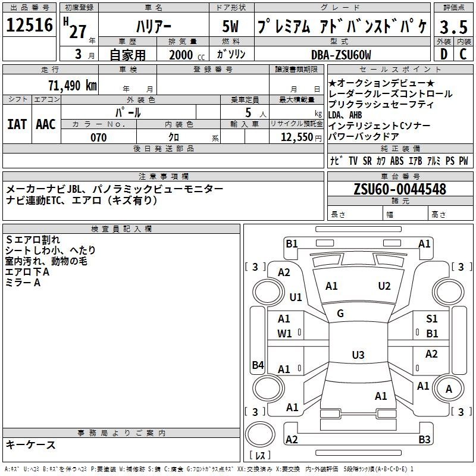Select inspector note Sエアロ割れ
The height and width of the screenshot is (476, 476).
coord(33,240)
